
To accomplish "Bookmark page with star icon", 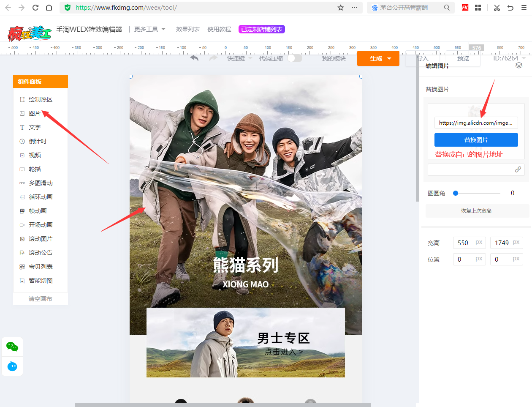I will (341, 8).
